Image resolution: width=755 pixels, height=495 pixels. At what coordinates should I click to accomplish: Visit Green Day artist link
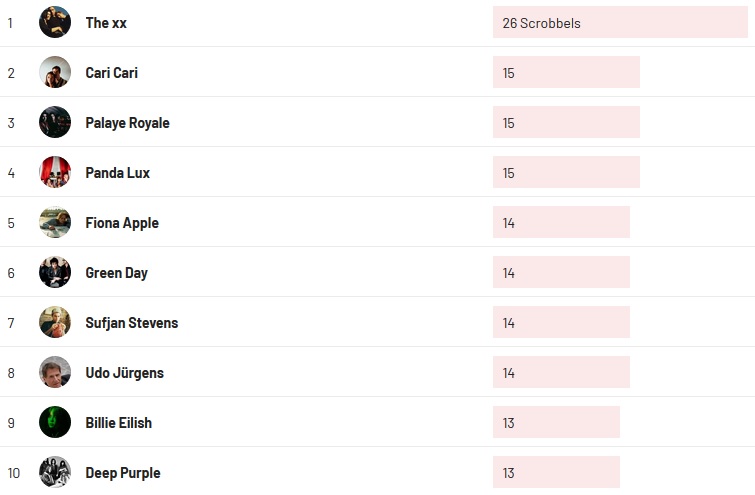[x=116, y=273]
